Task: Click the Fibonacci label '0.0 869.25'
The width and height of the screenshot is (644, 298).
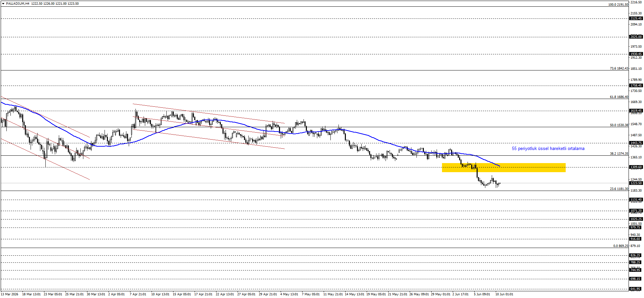Action: click(x=620, y=246)
